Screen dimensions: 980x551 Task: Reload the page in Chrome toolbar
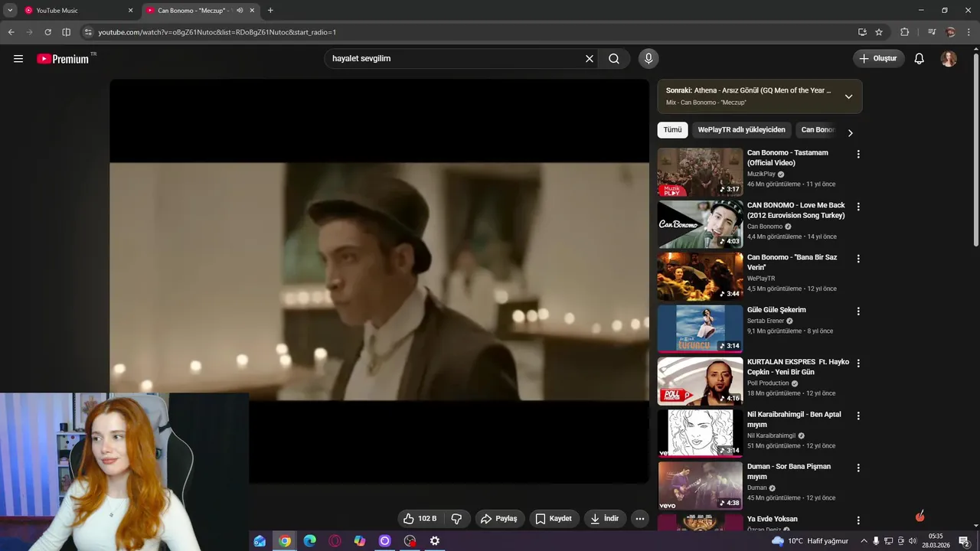coord(47,32)
